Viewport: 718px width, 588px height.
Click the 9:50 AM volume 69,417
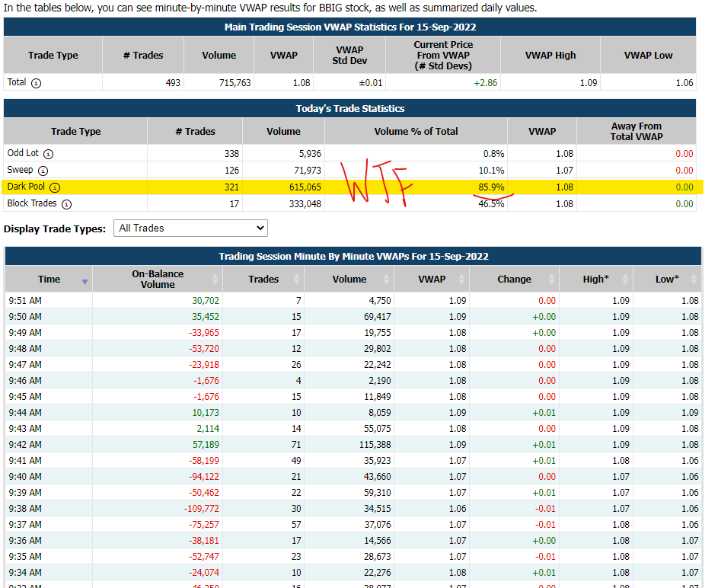378,317
